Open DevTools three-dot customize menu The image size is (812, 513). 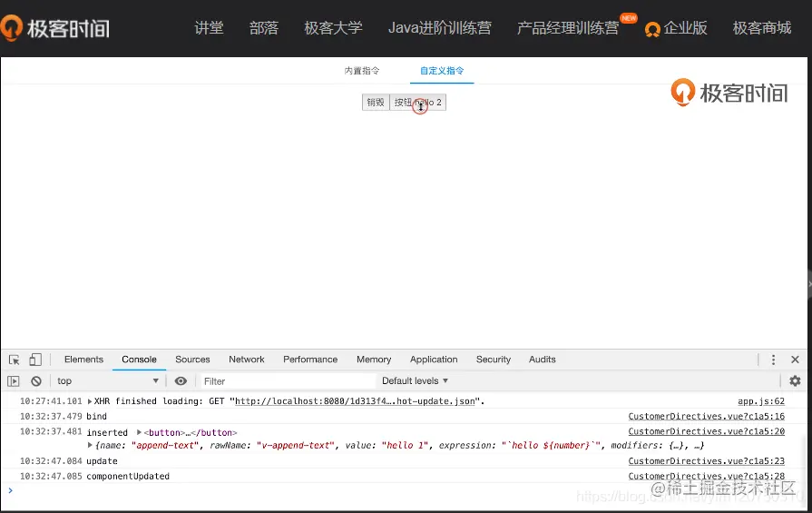click(x=773, y=360)
